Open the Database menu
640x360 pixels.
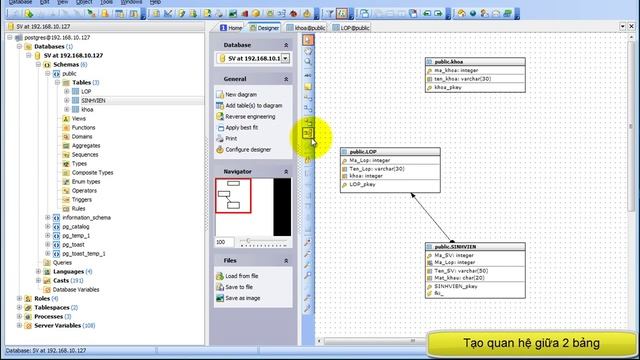pos(20,2)
